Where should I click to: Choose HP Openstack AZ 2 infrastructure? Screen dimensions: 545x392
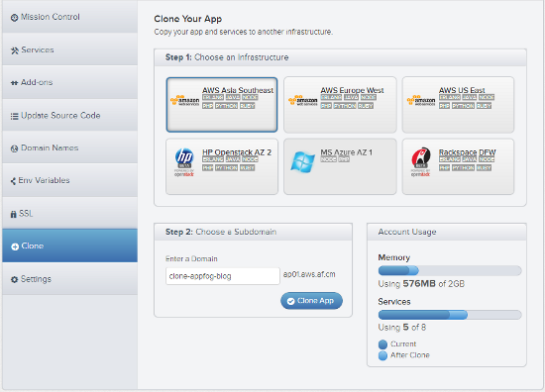[x=222, y=166]
